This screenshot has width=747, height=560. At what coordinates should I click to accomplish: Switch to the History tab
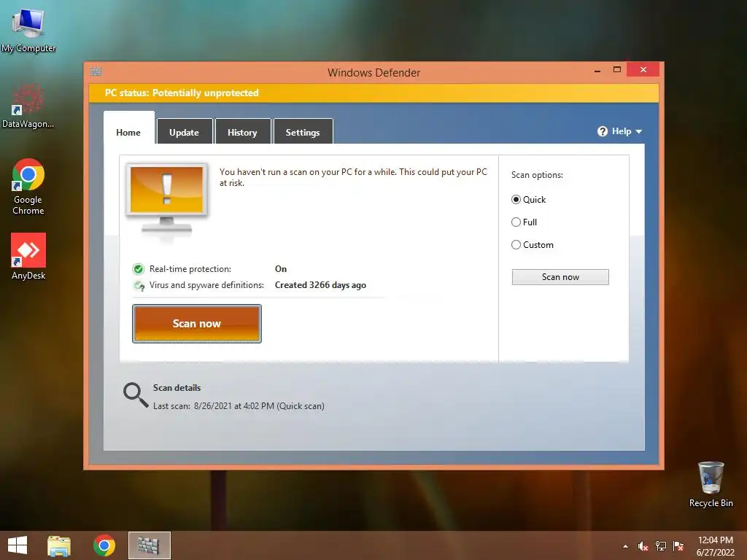[242, 132]
